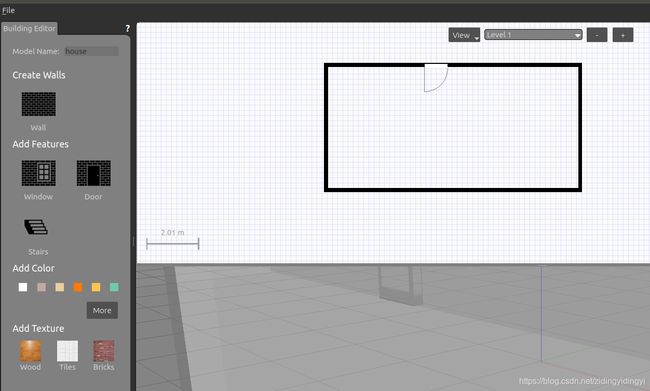Click the Create Walls heading
650x391 pixels.
pos(39,75)
